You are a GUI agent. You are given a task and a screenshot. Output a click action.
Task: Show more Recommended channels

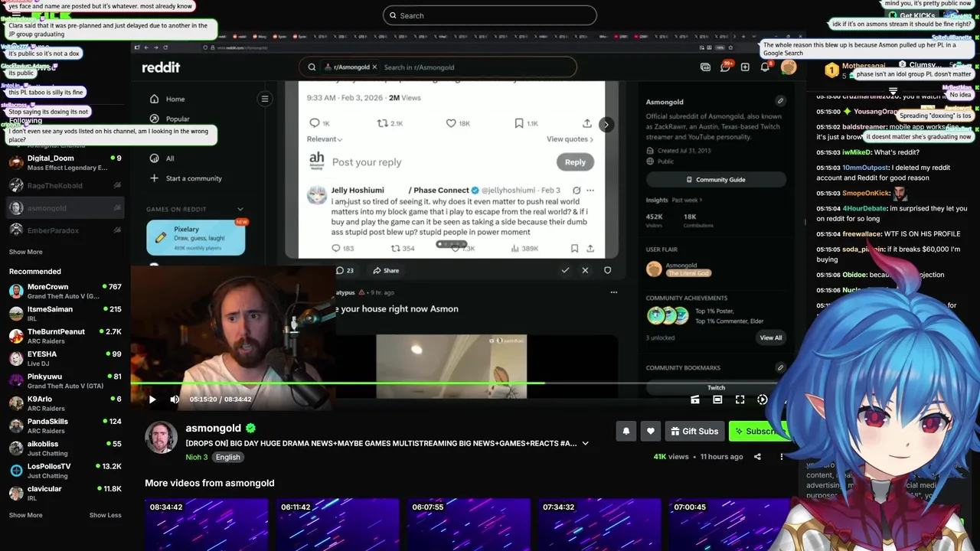tap(25, 515)
